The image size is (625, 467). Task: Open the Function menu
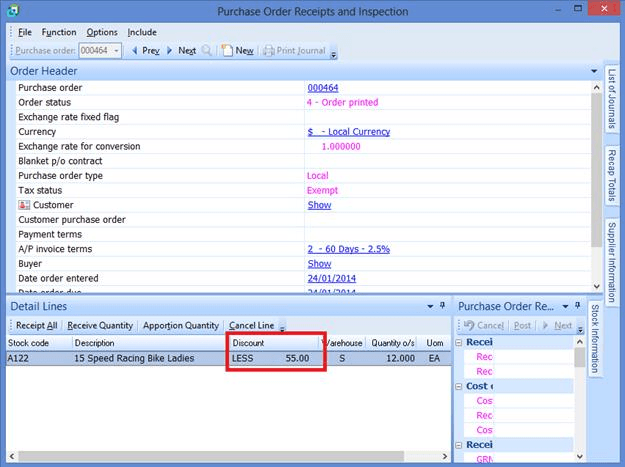(x=58, y=32)
